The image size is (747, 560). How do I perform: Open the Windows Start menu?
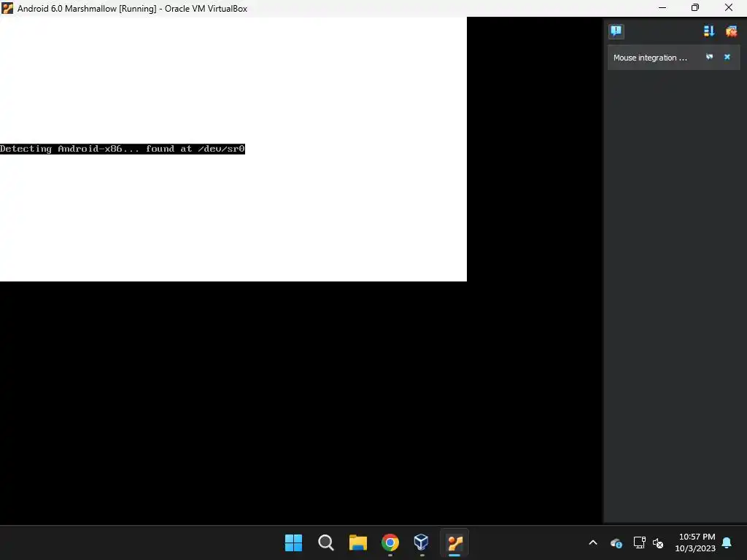(x=293, y=542)
